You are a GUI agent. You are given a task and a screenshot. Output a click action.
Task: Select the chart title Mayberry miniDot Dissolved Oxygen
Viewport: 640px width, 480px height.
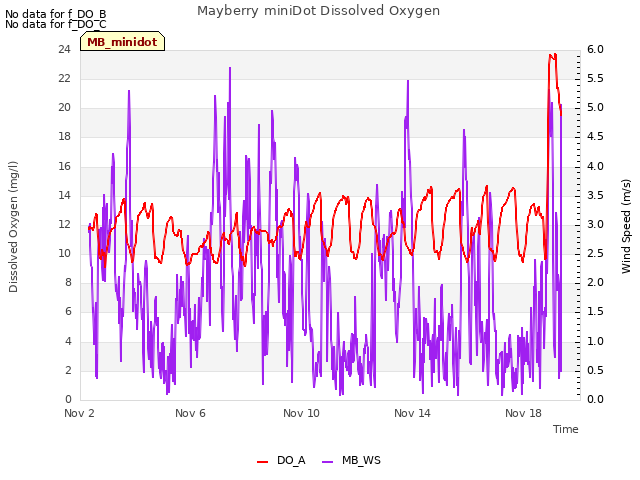tap(318, 11)
